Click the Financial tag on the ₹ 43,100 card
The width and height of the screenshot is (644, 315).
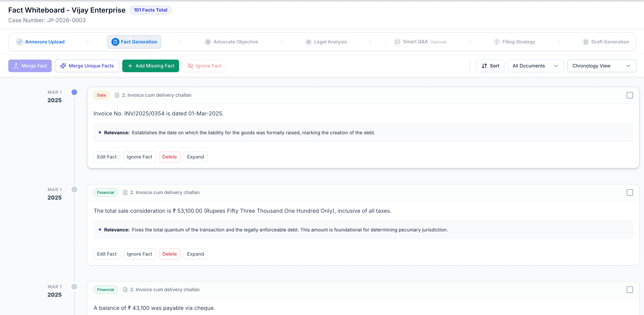(106, 289)
